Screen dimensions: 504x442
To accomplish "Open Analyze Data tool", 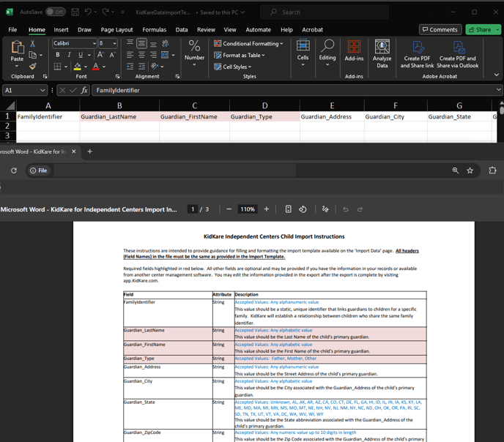I will pos(382,53).
